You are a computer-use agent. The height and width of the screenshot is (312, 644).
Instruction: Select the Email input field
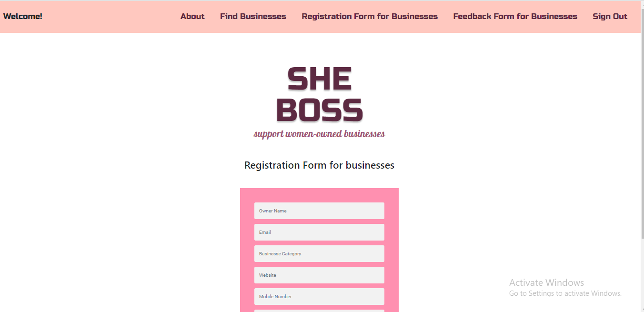pos(319,232)
